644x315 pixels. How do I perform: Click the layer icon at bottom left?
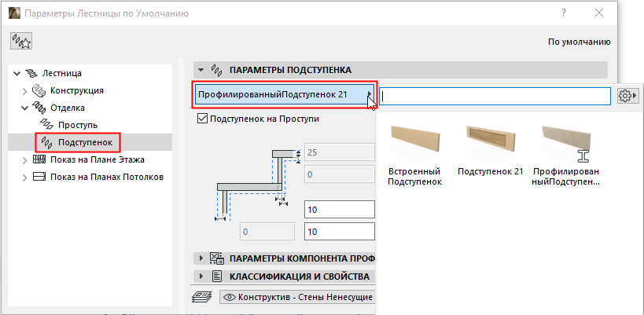coord(203,297)
